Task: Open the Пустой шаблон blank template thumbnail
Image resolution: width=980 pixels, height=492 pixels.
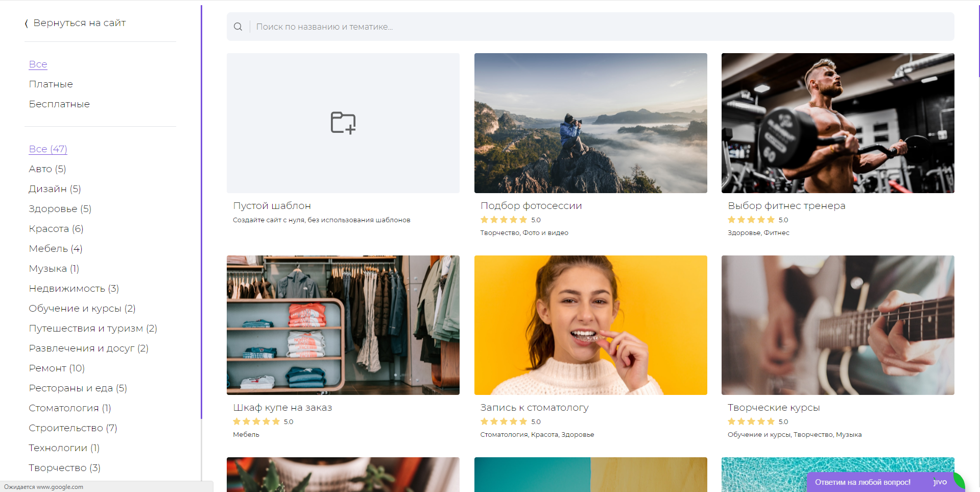Action: coord(343,123)
